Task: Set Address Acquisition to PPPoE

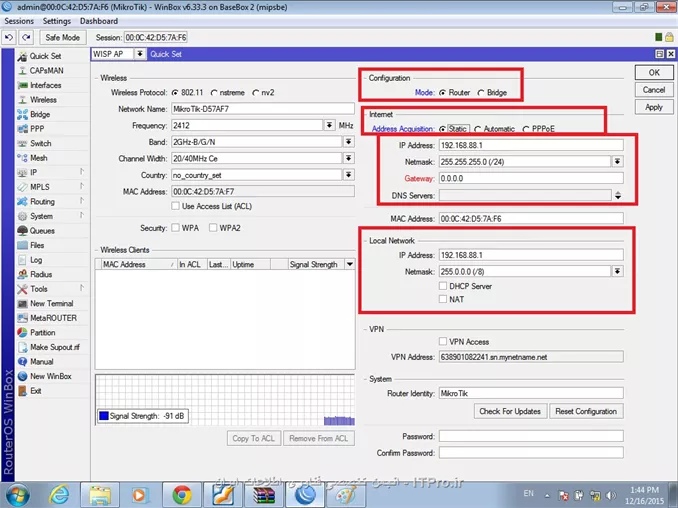Action: (x=526, y=129)
